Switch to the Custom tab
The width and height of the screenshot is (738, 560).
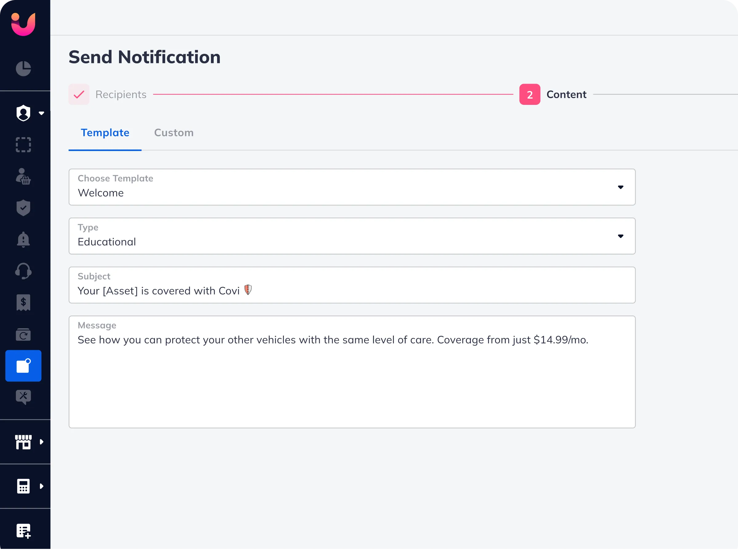pos(173,133)
